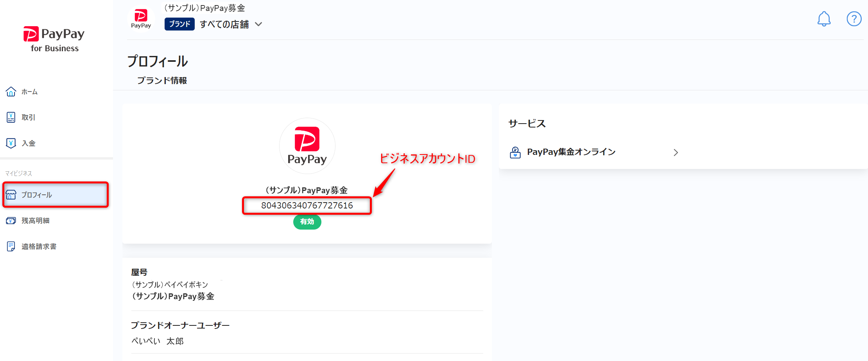Click the (サンプル)PayPay募金 header title
868x361 pixels.
(204, 8)
